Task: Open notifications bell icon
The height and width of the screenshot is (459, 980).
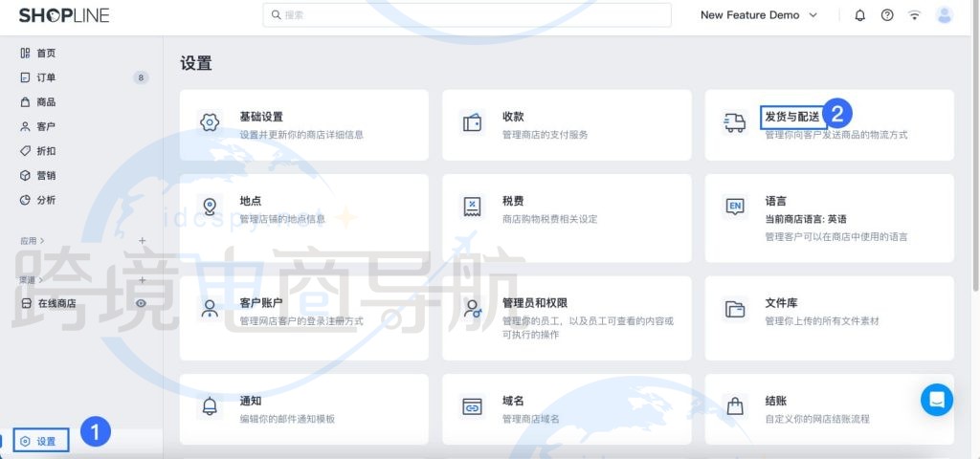Action: 860,15
